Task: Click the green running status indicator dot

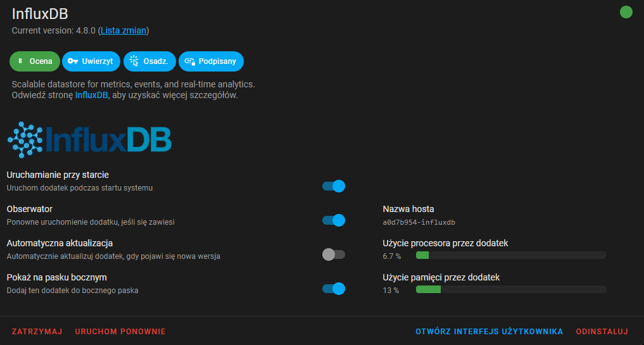Action: click(x=626, y=12)
